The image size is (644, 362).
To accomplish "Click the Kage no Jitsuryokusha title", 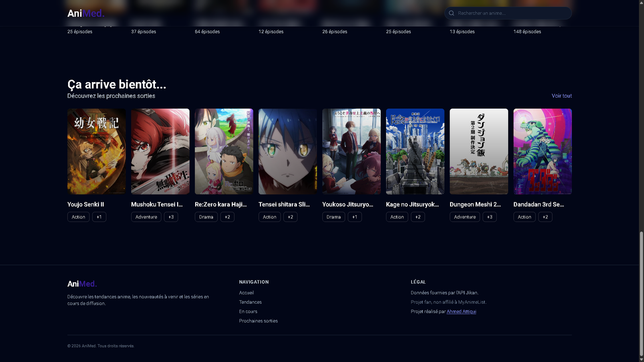I will pyautogui.click(x=412, y=204).
